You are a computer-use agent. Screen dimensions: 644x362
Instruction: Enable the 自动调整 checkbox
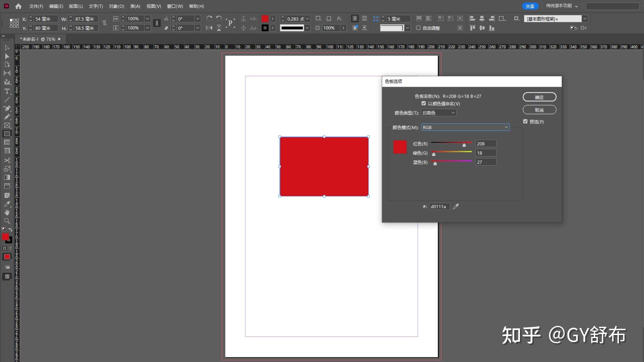[418, 28]
